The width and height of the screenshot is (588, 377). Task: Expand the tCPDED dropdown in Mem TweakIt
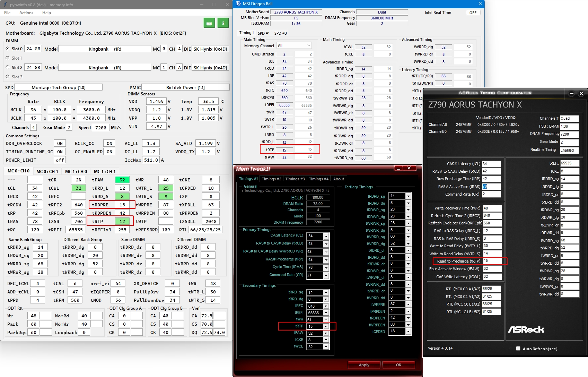click(408, 331)
